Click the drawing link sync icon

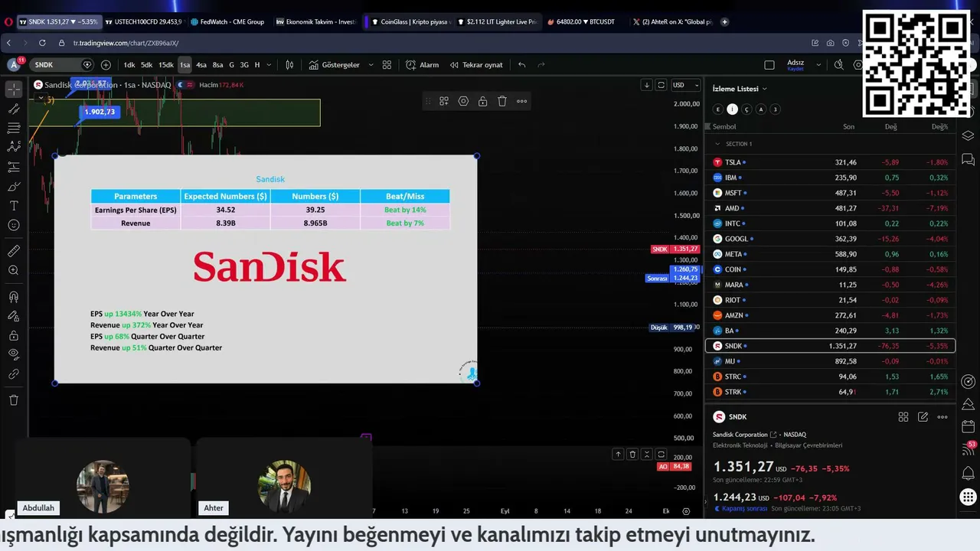coord(14,374)
